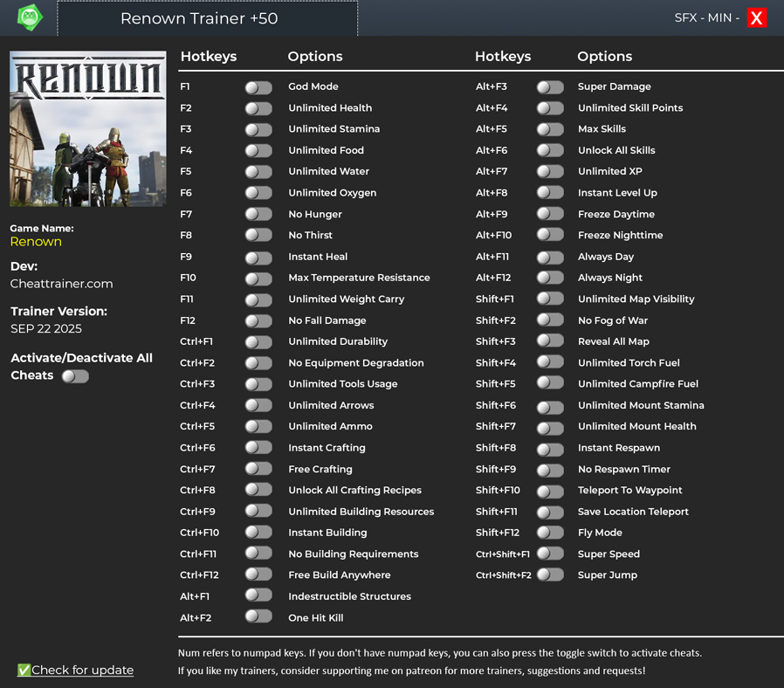Enable Freeze Daytime toggle
The height and width of the screenshot is (688, 784).
[x=550, y=214]
